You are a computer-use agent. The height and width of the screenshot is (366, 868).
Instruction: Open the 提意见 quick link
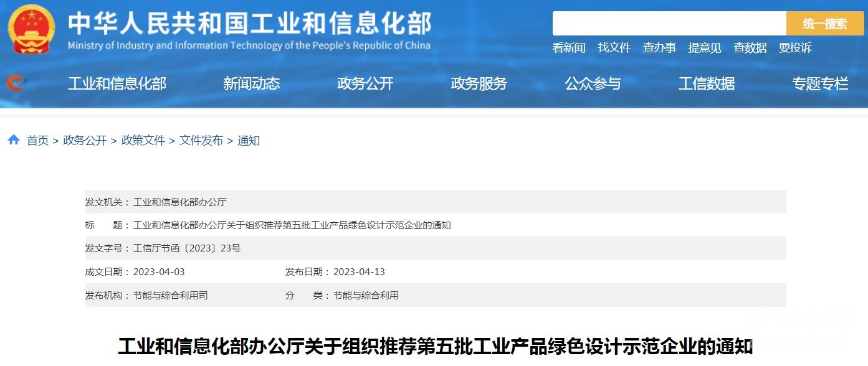(705, 48)
